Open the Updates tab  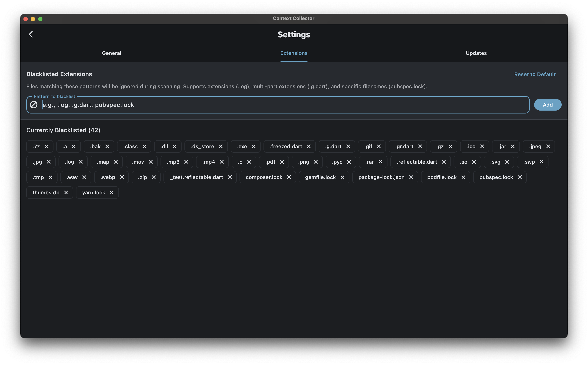click(x=476, y=53)
